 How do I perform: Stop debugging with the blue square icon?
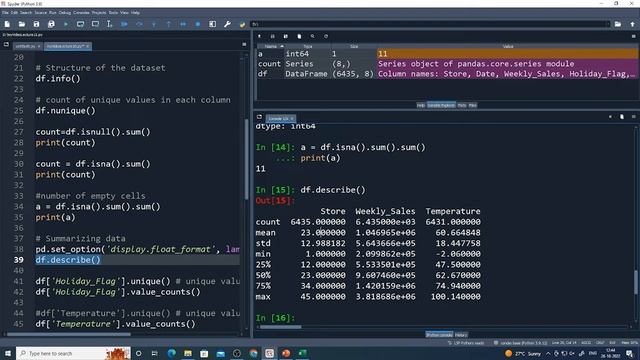198,24
